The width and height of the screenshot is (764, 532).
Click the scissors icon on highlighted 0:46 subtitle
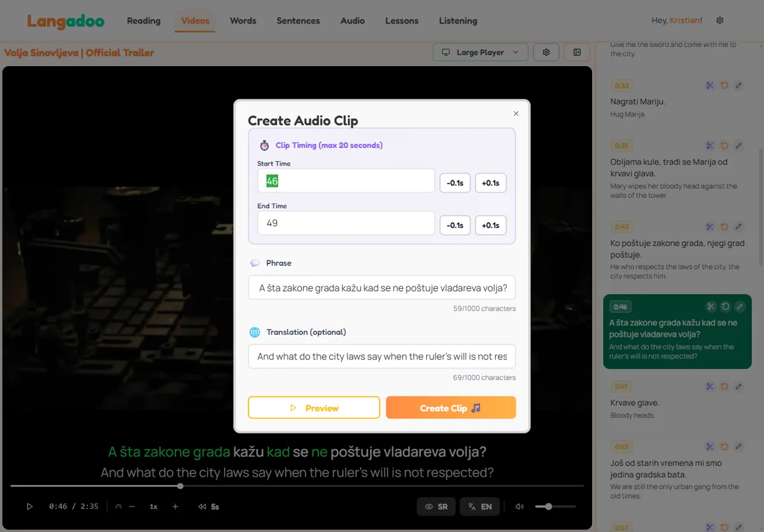click(711, 307)
